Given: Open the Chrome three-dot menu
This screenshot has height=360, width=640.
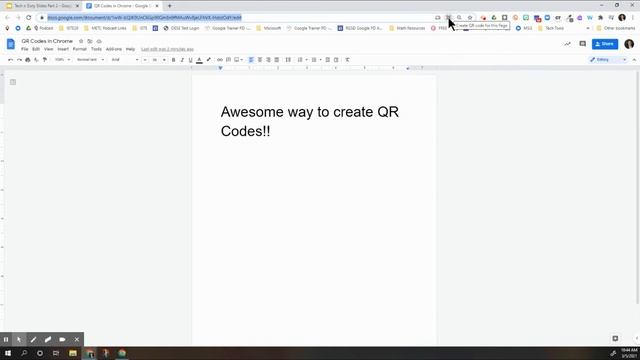Looking at the screenshot, I should pos(633,18).
